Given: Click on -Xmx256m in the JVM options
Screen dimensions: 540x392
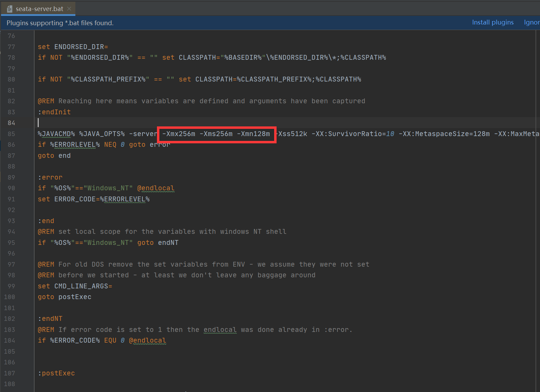Looking at the screenshot, I should click(179, 134).
